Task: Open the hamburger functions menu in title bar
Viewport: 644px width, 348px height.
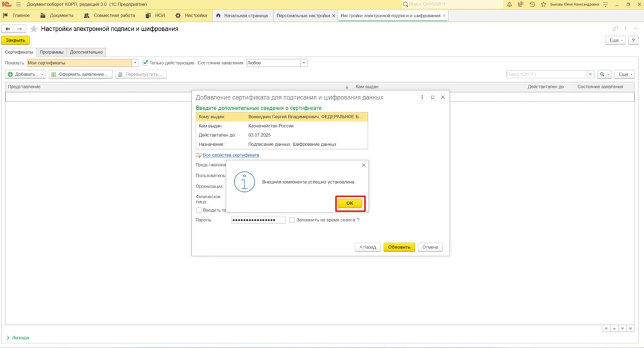Action: 18,4
